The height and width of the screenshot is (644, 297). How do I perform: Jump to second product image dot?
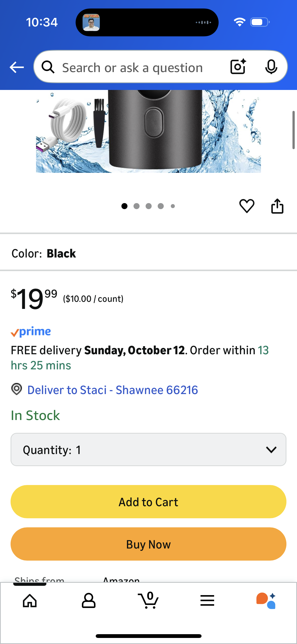137,206
